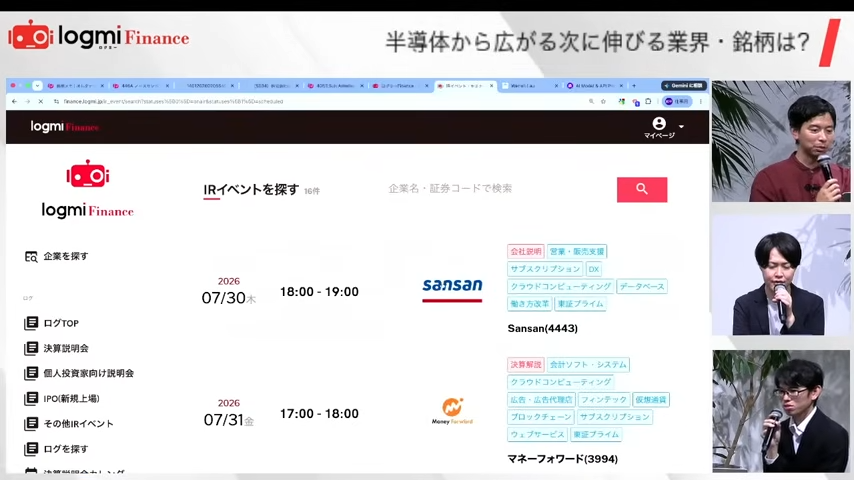Open the Chrome three-dot menu
854x480 pixels.
click(x=701, y=101)
